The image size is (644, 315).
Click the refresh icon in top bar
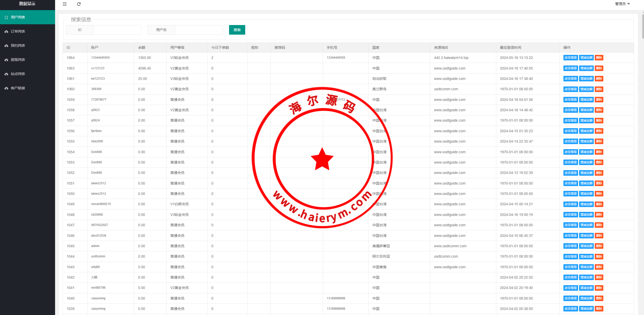click(79, 4)
